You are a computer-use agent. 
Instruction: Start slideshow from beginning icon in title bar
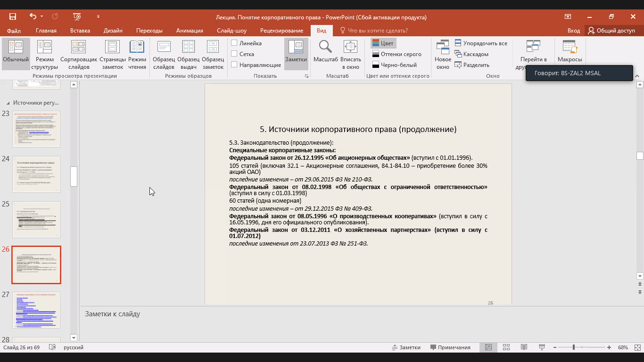(77, 17)
